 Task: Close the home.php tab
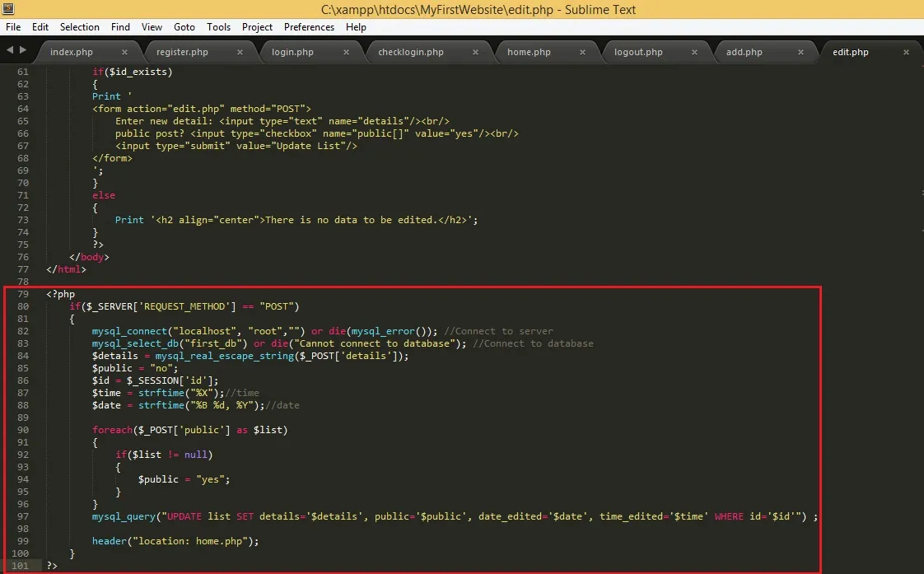(582, 52)
